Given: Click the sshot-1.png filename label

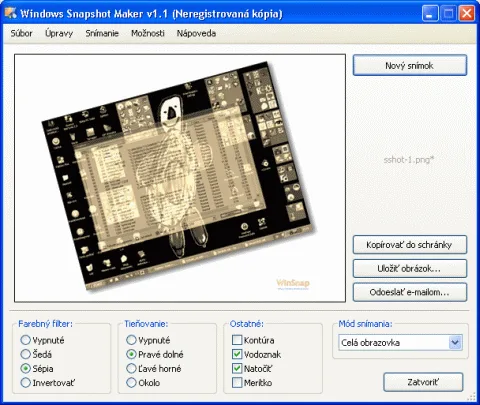Looking at the screenshot, I should click(409, 160).
